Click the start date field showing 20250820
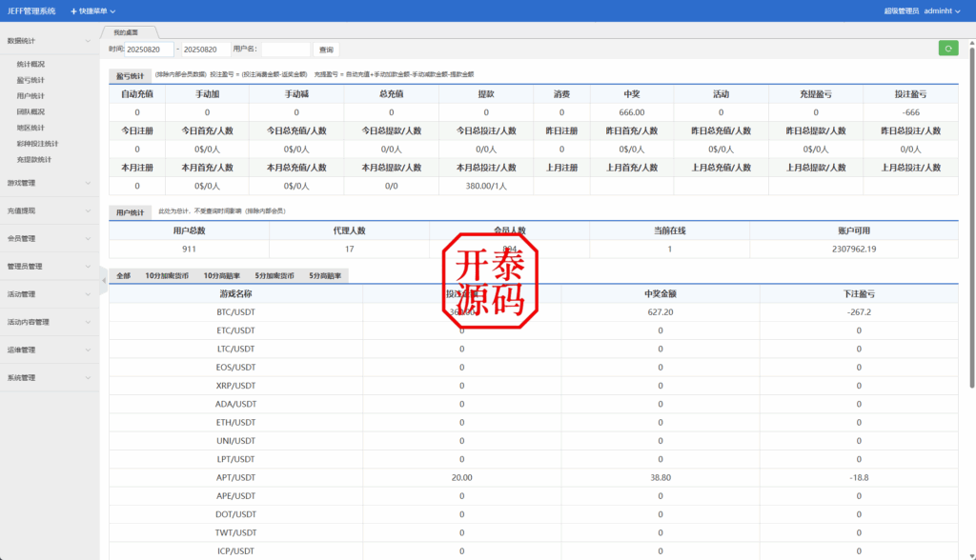Image resolution: width=976 pixels, height=560 pixels. tap(146, 49)
